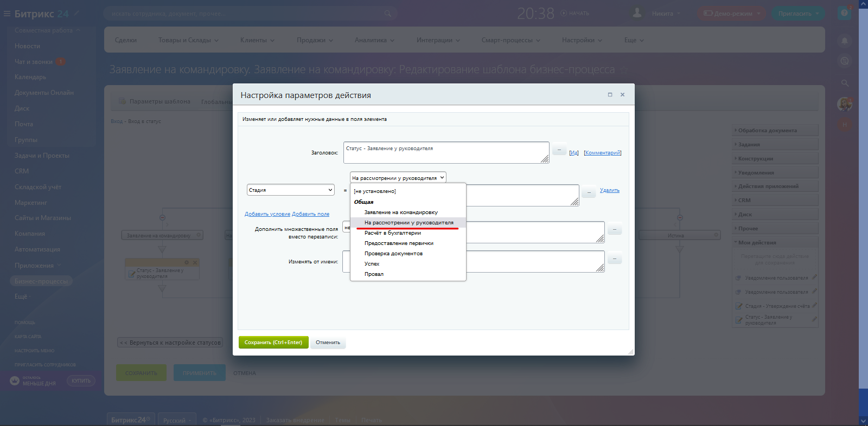This screenshot has width=868, height=426.
Task: Expand the Уведомления section
Action: point(775,173)
